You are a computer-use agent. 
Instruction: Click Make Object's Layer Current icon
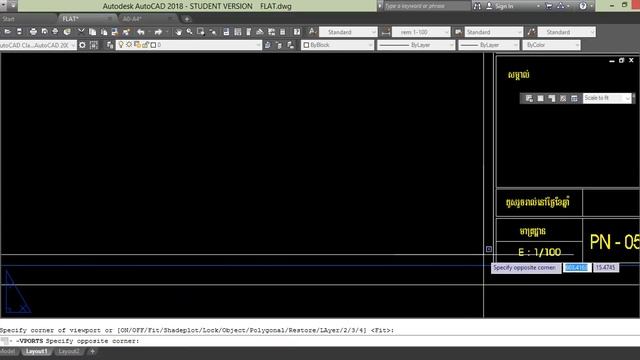click(267, 45)
